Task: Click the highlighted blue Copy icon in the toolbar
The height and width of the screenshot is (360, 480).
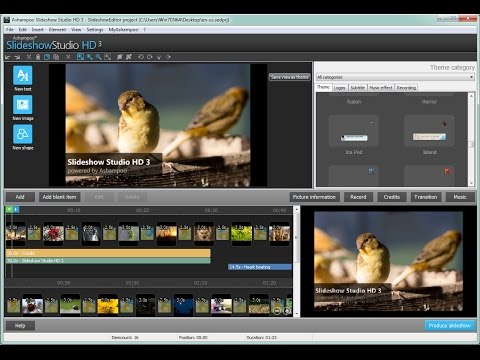Action: (x=47, y=57)
